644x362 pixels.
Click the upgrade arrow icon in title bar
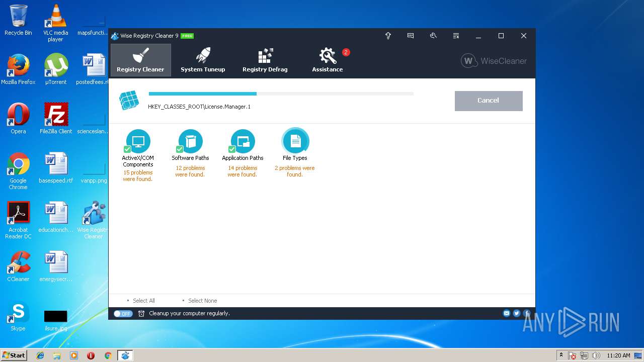coord(388,36)
